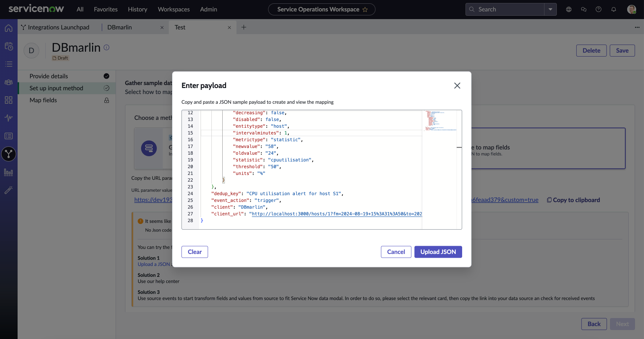Select the Provide details step
The height and width of the screenshot is (339, 644).
tap(67, 76)
